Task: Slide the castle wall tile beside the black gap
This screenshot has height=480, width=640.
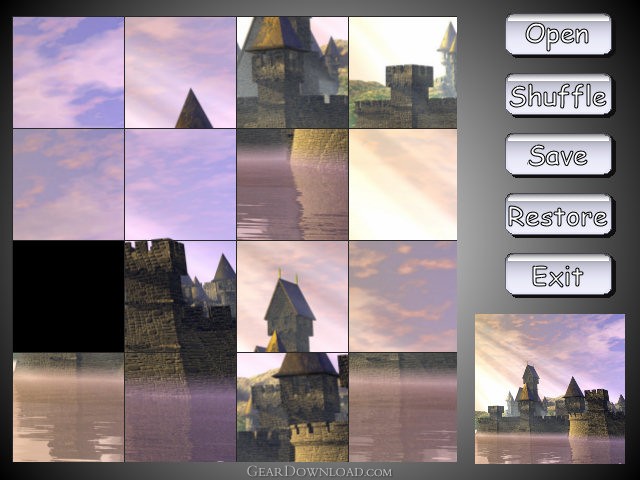Action: [x=180, y=296]
